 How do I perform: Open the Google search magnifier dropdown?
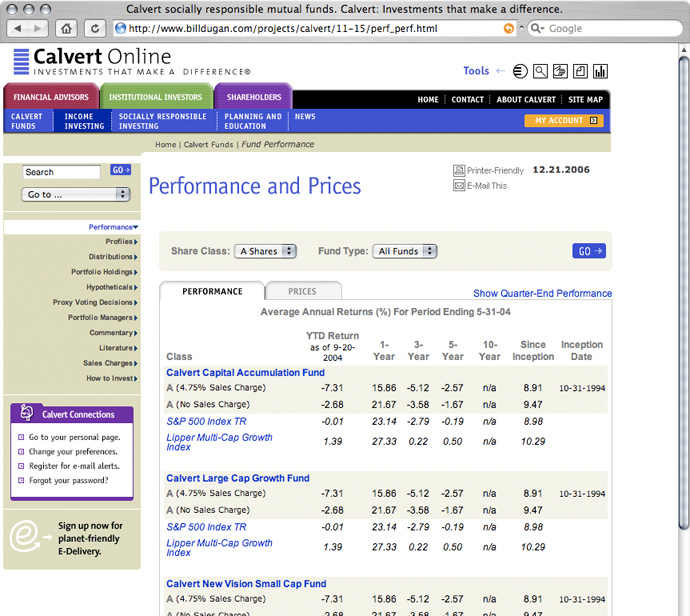pyautogui.click(x=537, y=29)
